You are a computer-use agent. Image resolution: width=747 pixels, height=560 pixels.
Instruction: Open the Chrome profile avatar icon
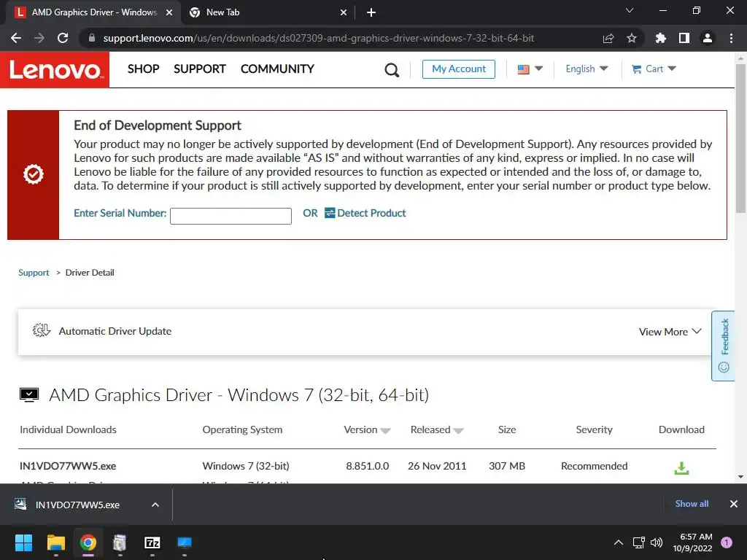click(708, 38)
